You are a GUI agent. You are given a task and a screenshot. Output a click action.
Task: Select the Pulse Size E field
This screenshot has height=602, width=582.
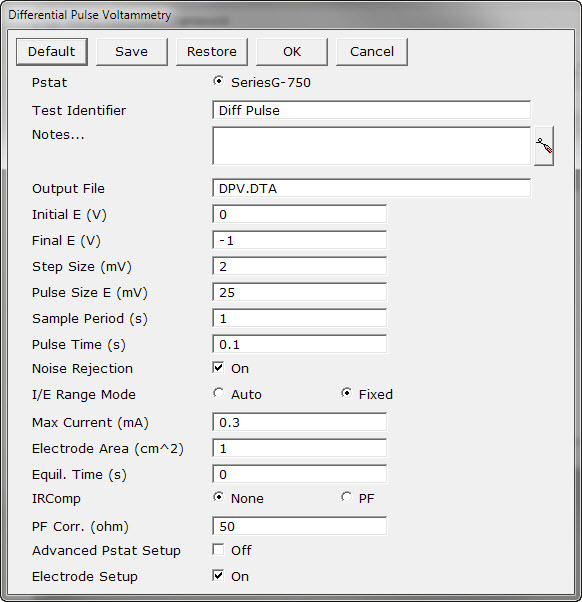point(299,292)
